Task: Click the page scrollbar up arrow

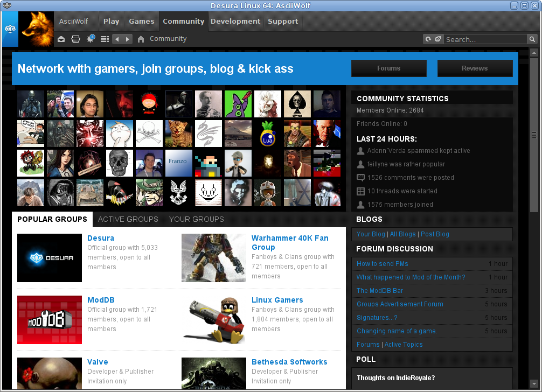Action: click(534, 53)
